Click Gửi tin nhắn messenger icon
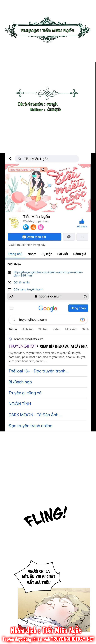 click(9, 282)
